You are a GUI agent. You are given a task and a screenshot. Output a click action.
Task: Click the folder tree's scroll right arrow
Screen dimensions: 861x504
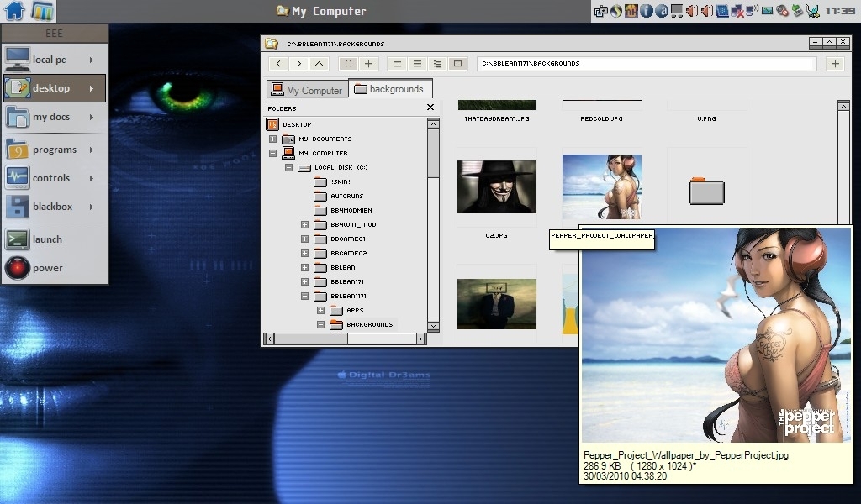coord(420,339)
